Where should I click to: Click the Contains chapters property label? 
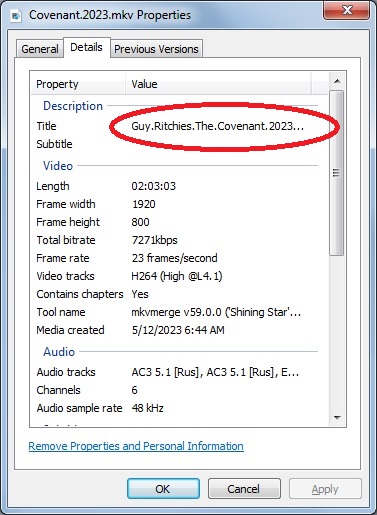[80, 294]
